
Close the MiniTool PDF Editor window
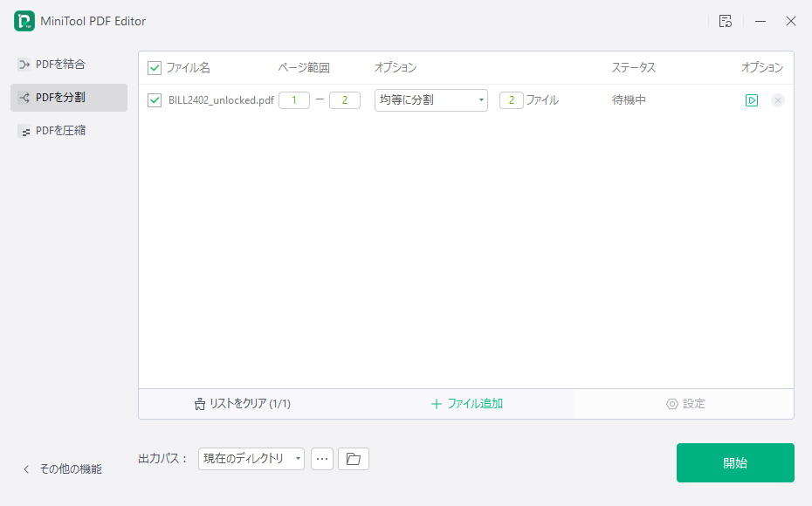click(791, 21)
